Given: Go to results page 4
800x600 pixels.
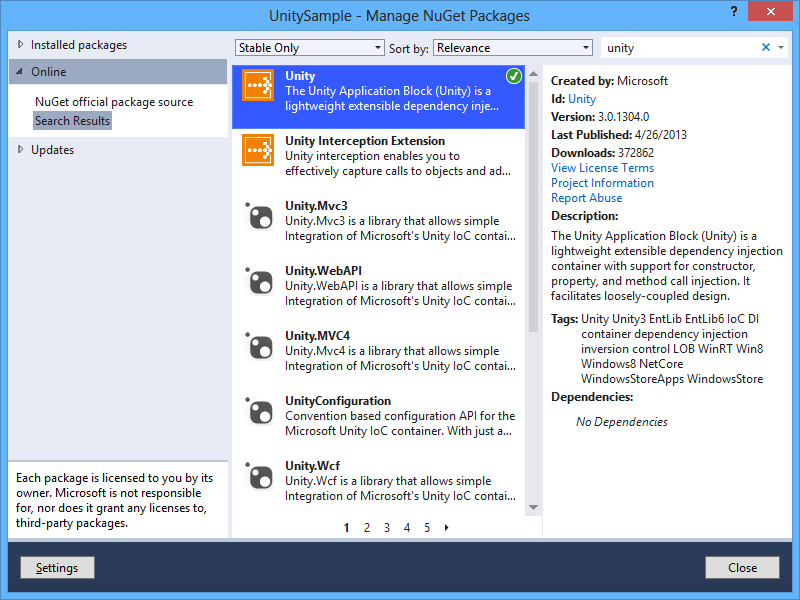Looking at the screenshot, I should (407, 528).
